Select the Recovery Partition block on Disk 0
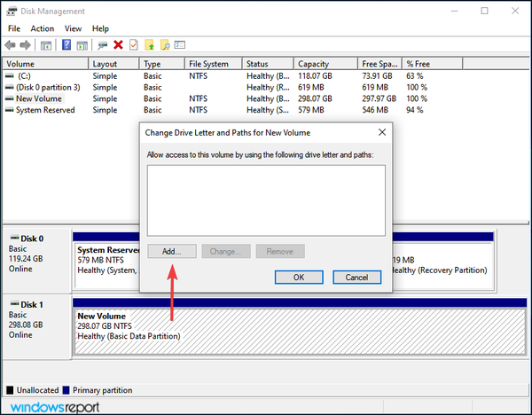532x415 pixels. 442,265
